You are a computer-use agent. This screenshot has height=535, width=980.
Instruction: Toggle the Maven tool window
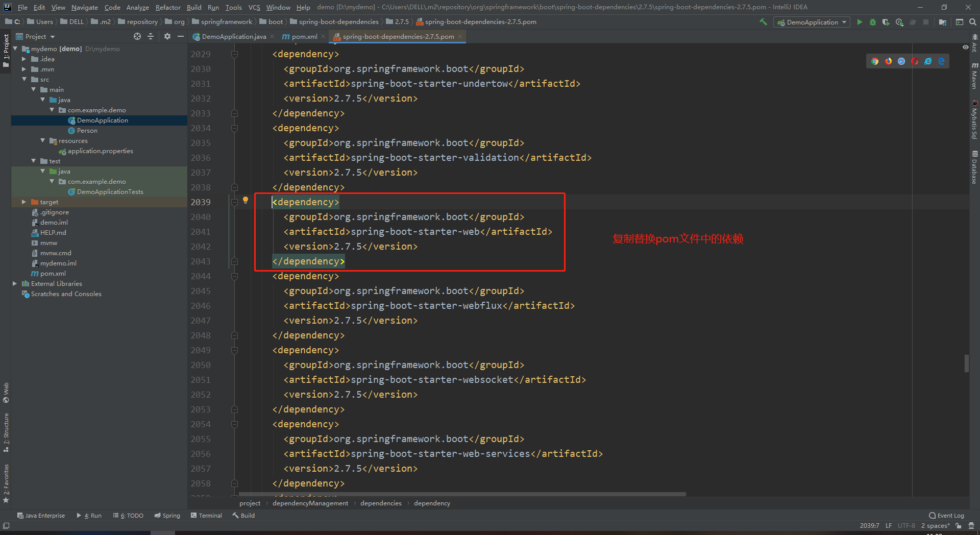pyautogui.click(x=974, y=76)
